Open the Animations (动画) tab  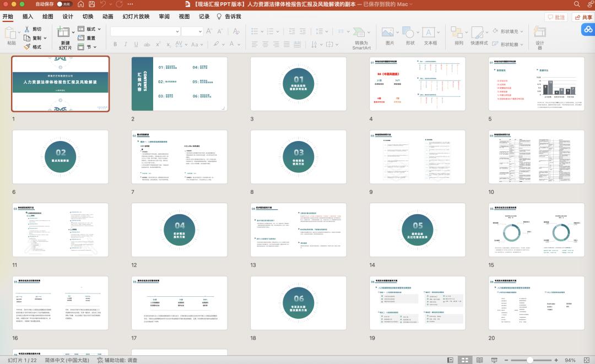(x=108, y=17)
